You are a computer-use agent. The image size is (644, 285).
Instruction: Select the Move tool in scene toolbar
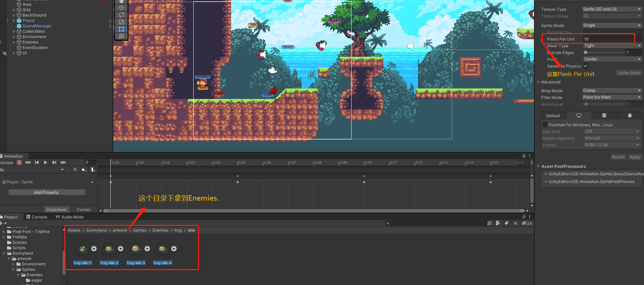[x=121, y=8]
